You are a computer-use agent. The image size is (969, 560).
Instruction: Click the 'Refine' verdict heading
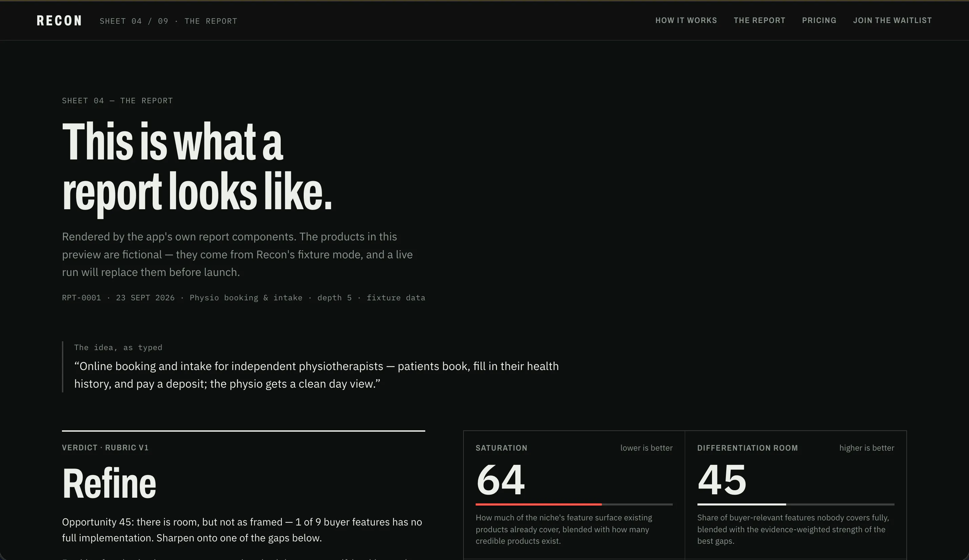(109, 483)
